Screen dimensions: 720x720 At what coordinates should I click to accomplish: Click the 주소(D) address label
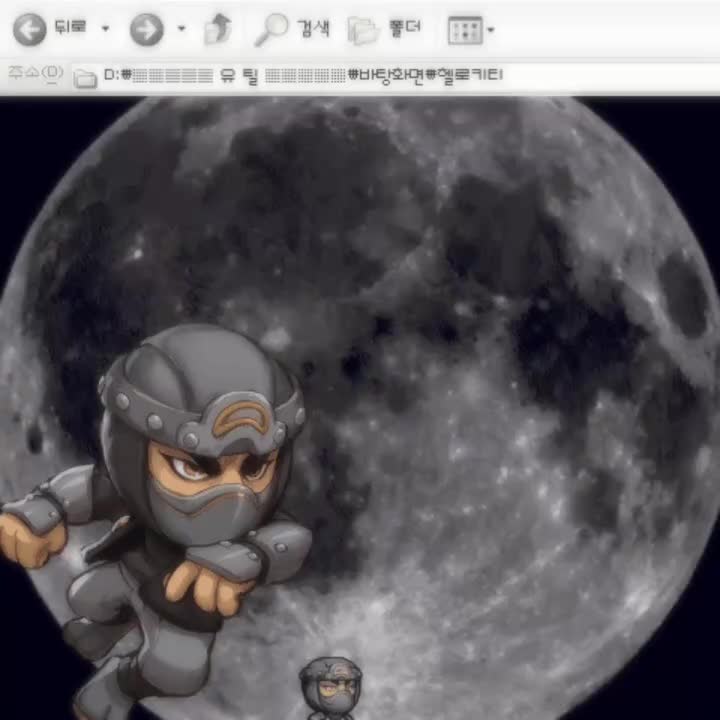[x=35, y=73]
